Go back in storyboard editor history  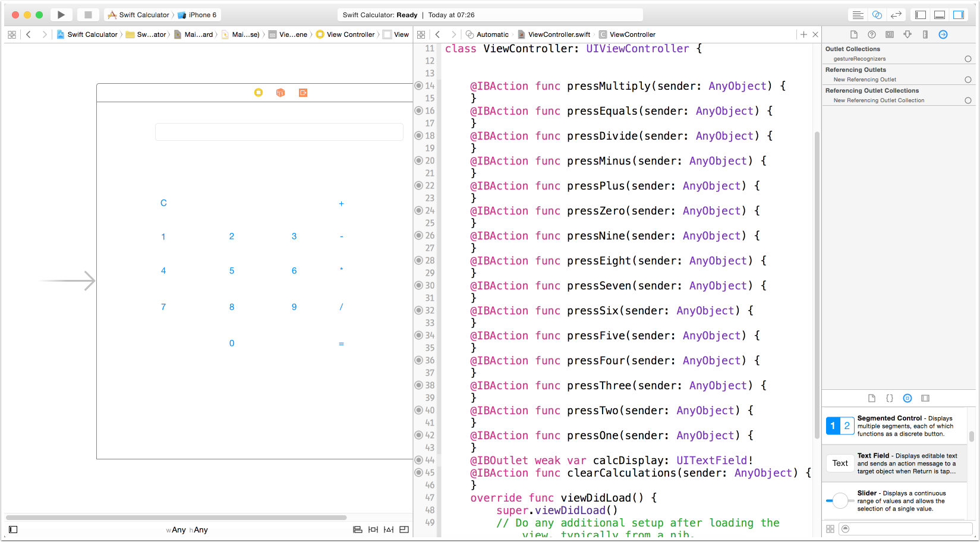coord(29,34)
